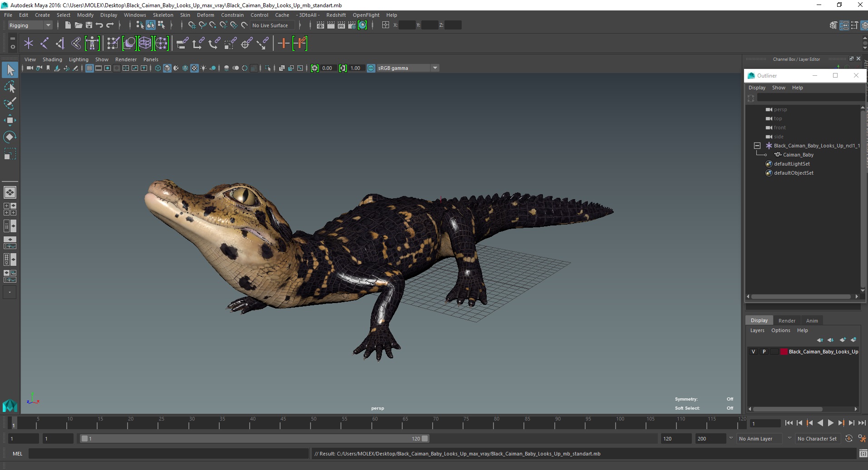Create a new scene via toolbar icon

pos(68,25)
